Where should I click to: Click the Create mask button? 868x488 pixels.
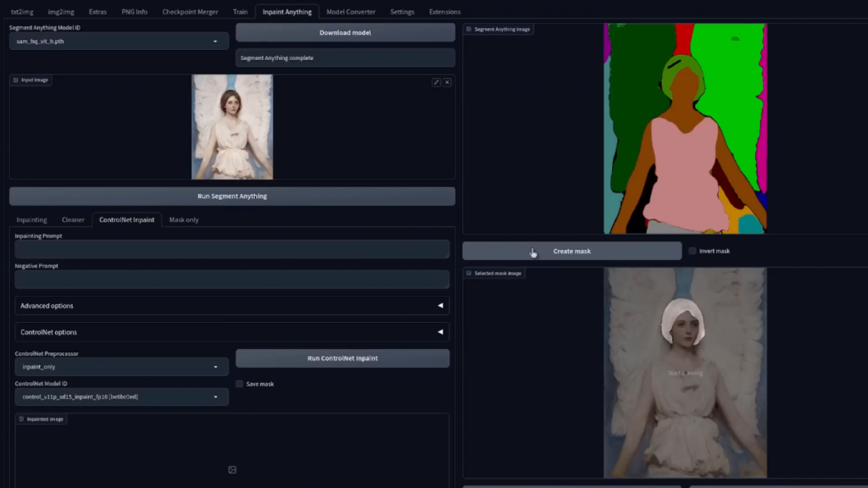click(571, 251)
